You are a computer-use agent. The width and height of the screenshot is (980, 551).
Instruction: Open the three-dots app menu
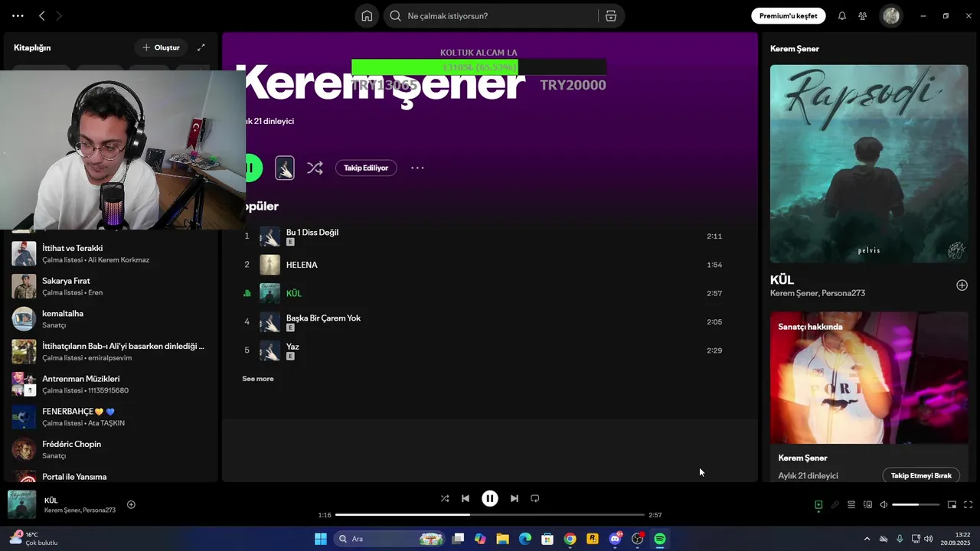click(18, 16)
